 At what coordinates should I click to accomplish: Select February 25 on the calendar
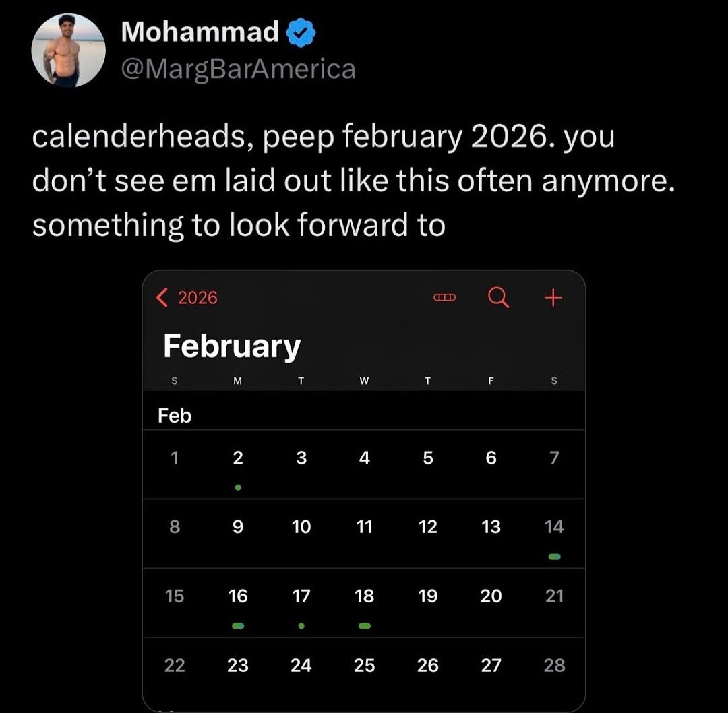(x=365, y=666)
